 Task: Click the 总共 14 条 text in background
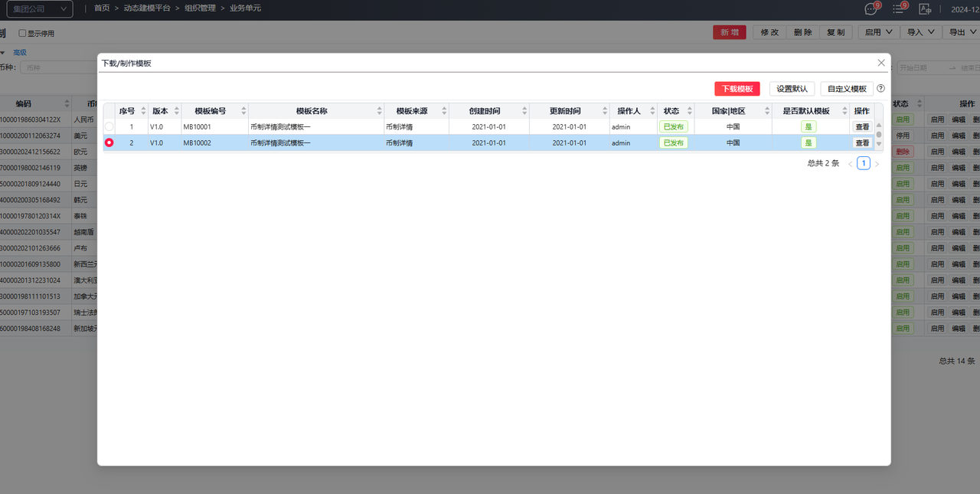pyautogui.click(x=957, y=361)
